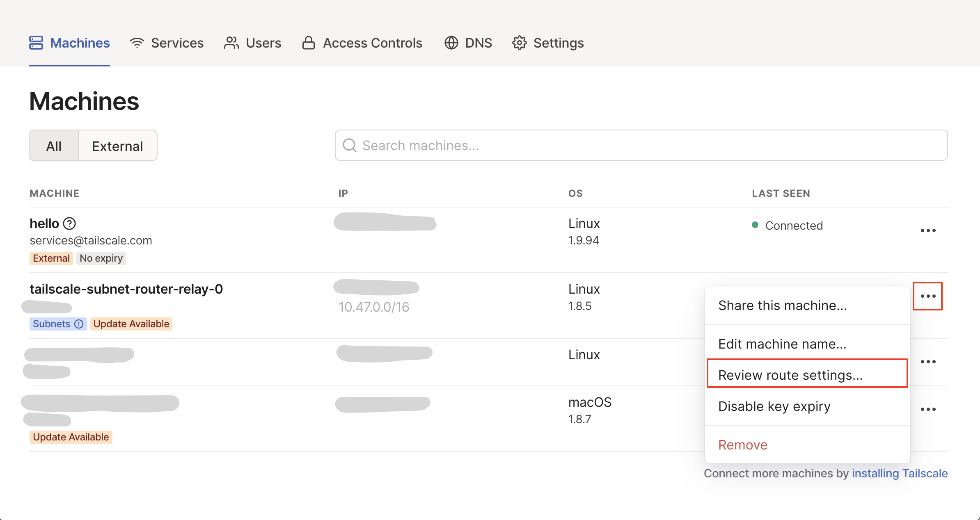980x520 pixels.
Task: Click the Machines server icon in navigation
Action: 36,43
